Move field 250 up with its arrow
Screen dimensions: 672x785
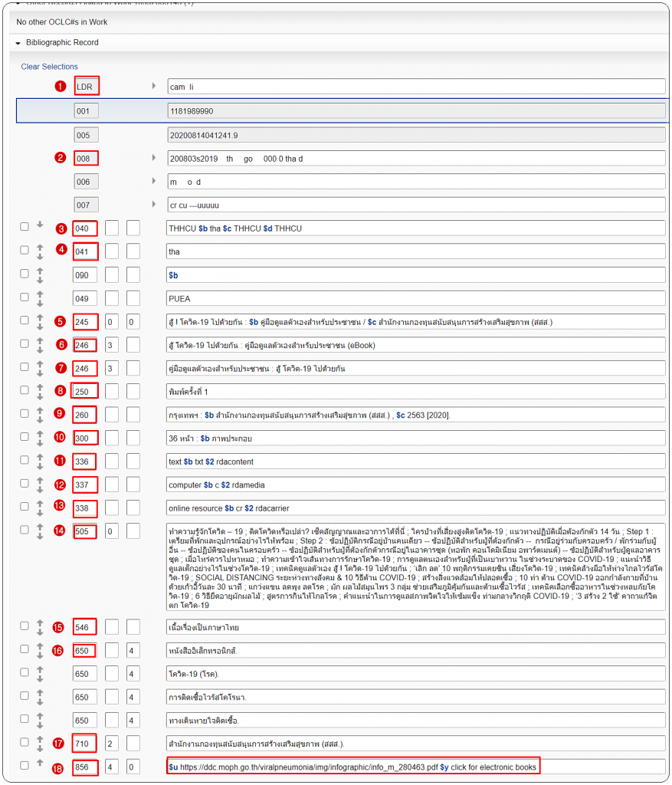click(x=40, y=387)
